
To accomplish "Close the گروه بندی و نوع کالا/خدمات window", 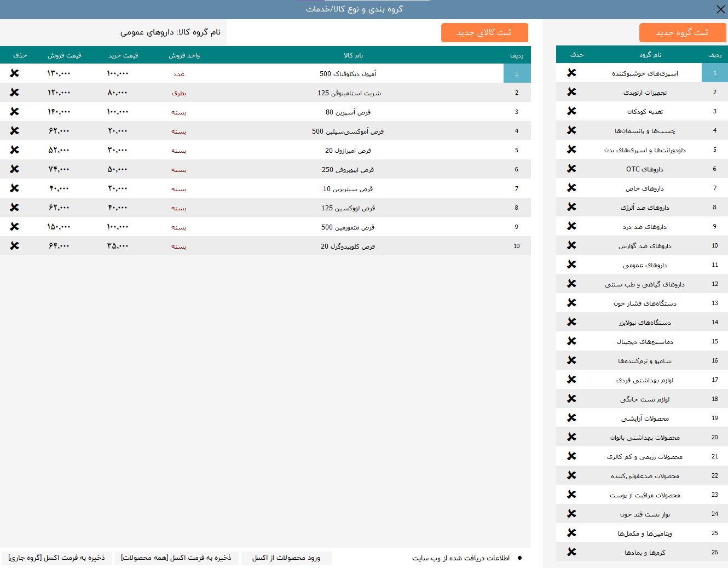I will [x=720, y=9].
